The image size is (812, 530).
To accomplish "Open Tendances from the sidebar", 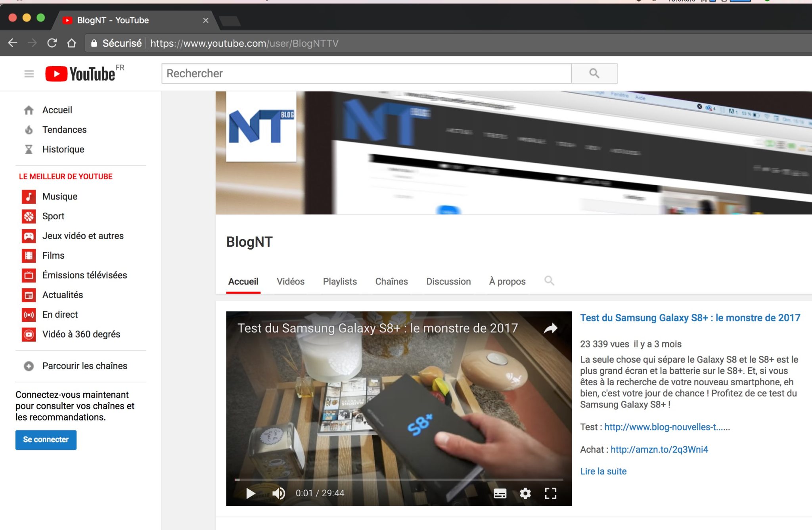I will (64, 130).
